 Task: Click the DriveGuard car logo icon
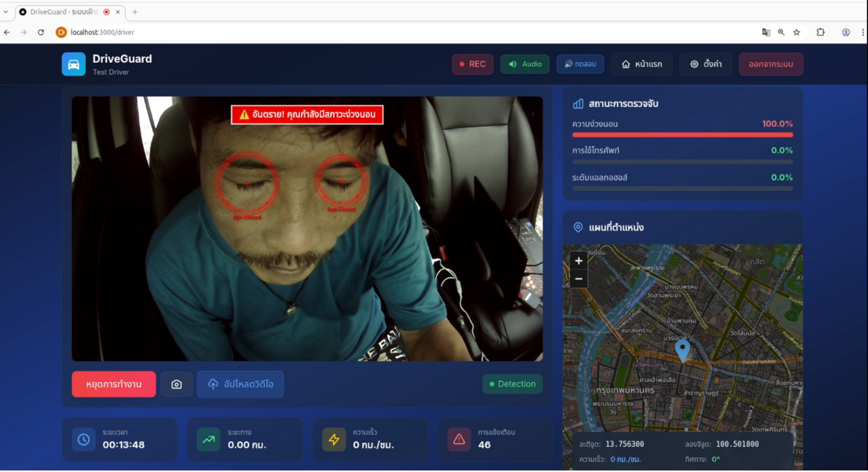coord(73,64)
